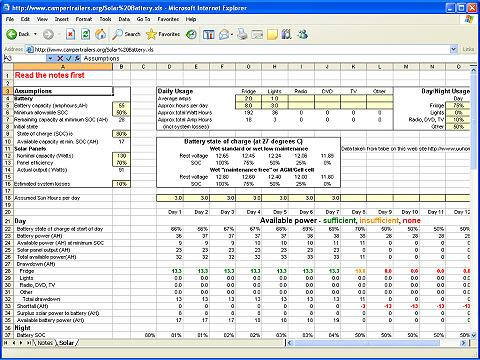
Task: Open the address bar dropdown
Action: coord(453,50)
